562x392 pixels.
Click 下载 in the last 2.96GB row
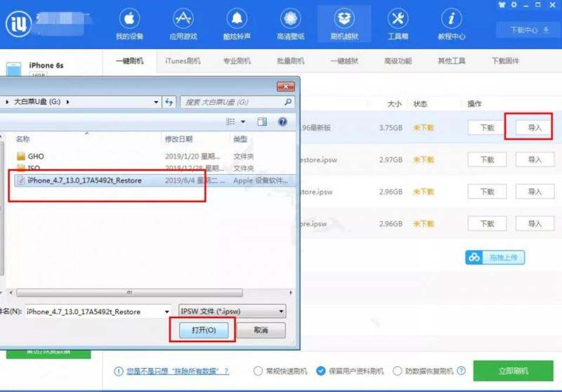click(x=487, y=223)
